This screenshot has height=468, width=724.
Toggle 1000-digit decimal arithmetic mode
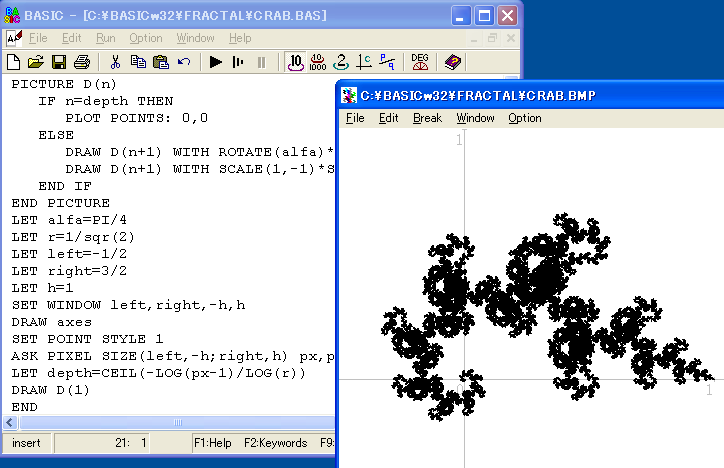(x=318, y=62)
